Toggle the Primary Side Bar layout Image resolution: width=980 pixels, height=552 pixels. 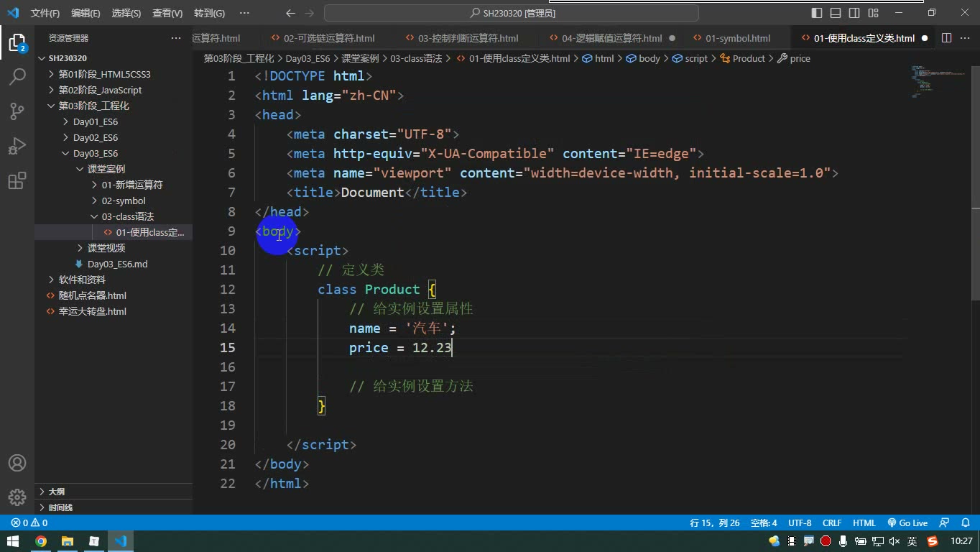817,13
